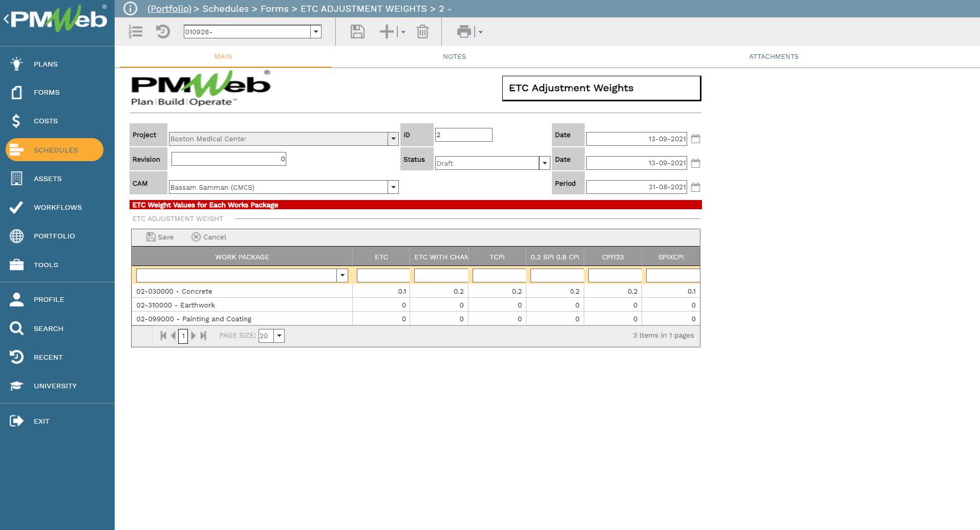Click the info icon in breadcrumb bar
The height and width of the screenshot is (530, 980).
click(x=131, y=9)
